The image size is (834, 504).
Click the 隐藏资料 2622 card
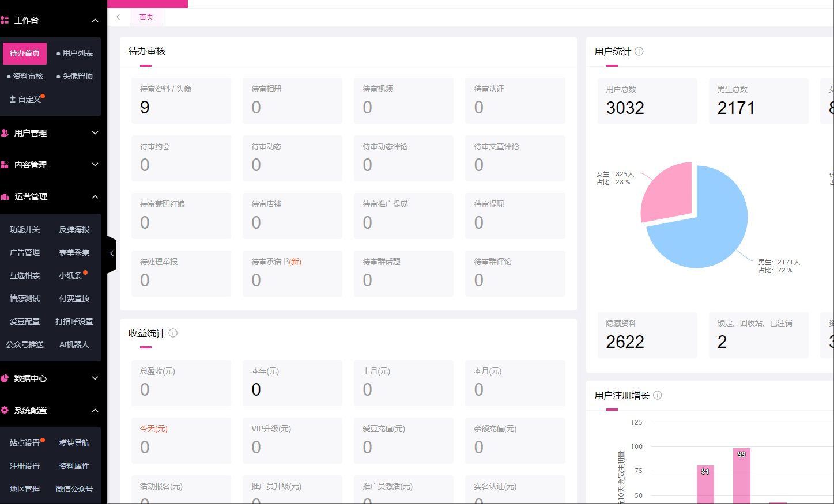[647, 335]
